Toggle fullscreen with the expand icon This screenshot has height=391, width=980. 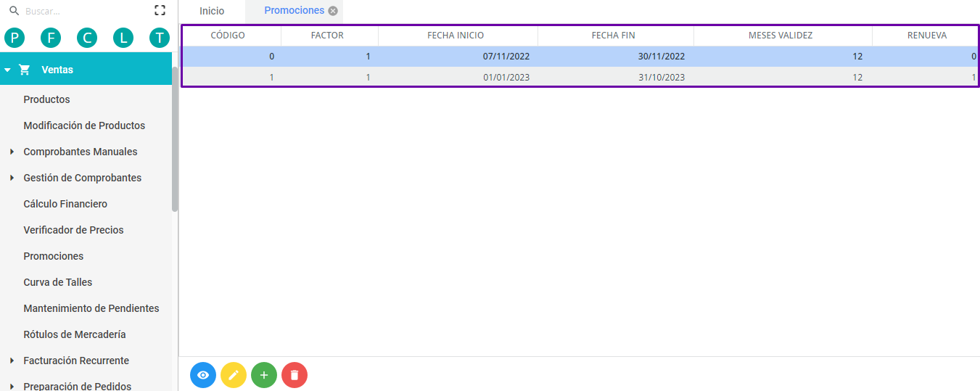(160, 10)
